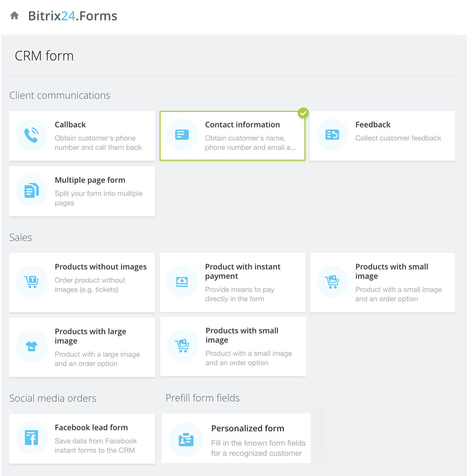Screen dimensions: 467x476
Task: Click the Facebook lead form icon
Action: pyautogui.click(x=32, y=438)
